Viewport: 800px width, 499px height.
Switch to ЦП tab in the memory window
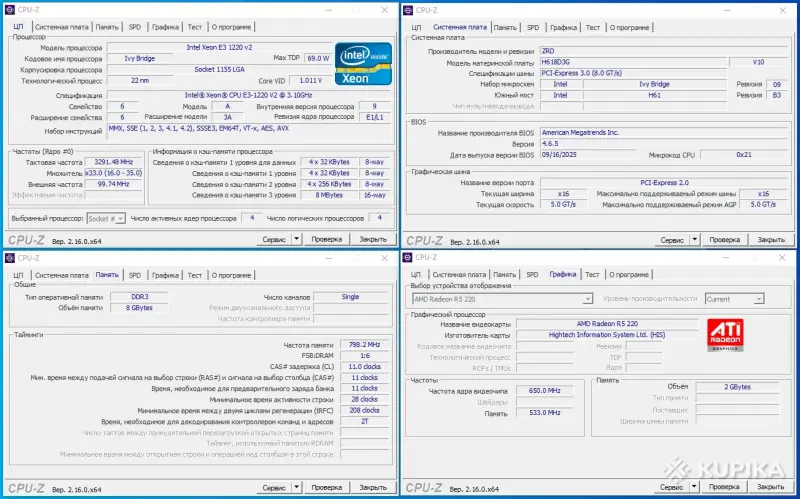click(x=18, y=275)
